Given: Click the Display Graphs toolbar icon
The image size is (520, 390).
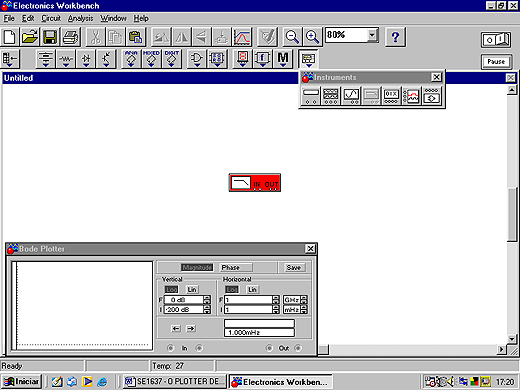Looking at the screenshot, I should pos(242,37).
